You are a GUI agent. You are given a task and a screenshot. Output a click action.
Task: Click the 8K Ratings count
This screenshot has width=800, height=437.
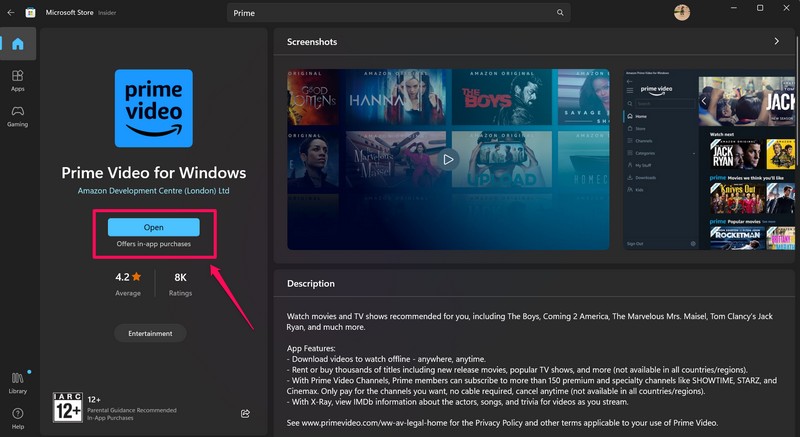click(x=180, y=283)
